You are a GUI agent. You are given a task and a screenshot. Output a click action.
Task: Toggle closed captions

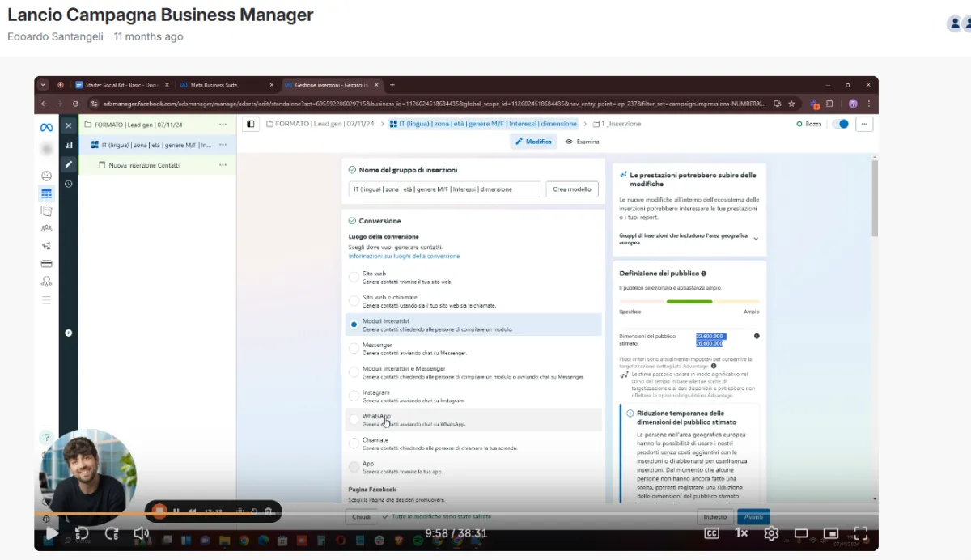pos(712,533)
